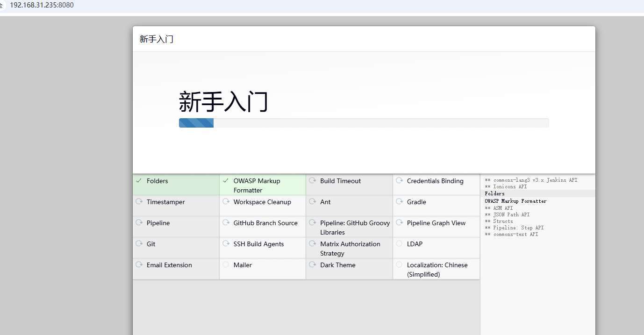
Task: Click the spinner icon next to SSH Build Agents
Action: coord(226,243)
